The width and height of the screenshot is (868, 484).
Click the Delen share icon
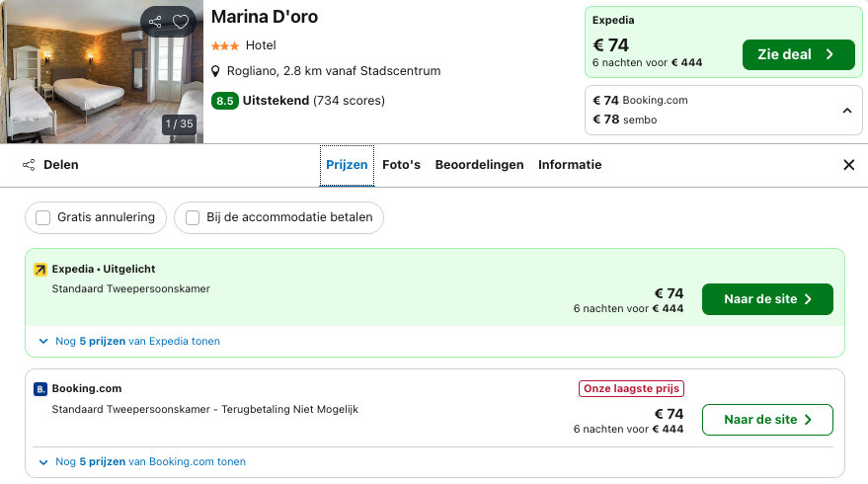pos(29,165)
